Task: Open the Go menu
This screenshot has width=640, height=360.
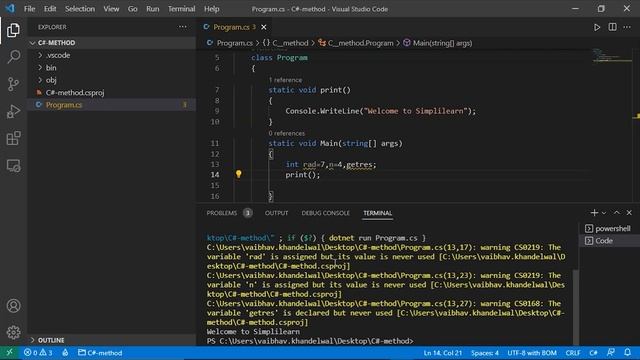Action: click(x=132, y=9)
